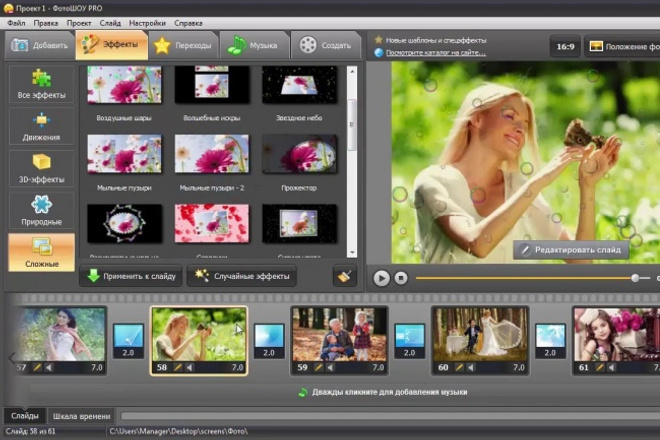Viewport: 660px width, 440px height.
Task: Open the Переходы tab
Action: tap(183, 45)
